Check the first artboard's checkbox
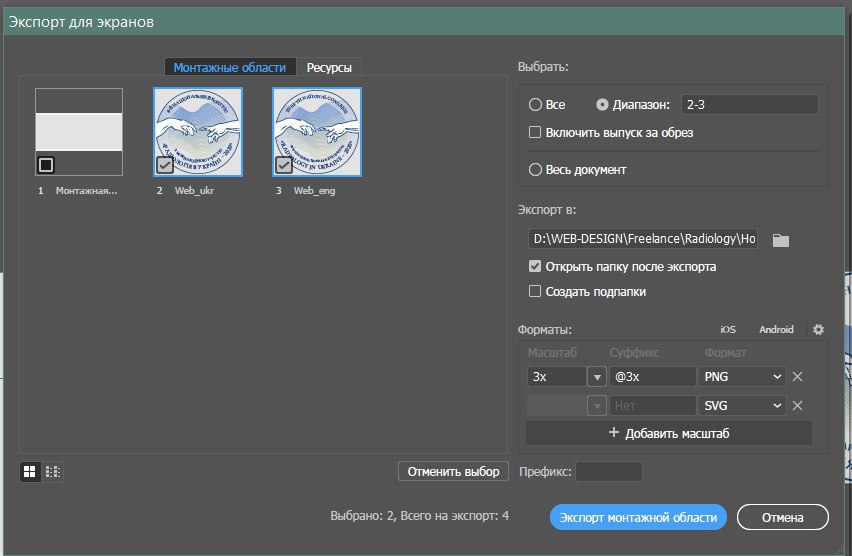This screenshot has width=852, height=556. pos(46,165)
